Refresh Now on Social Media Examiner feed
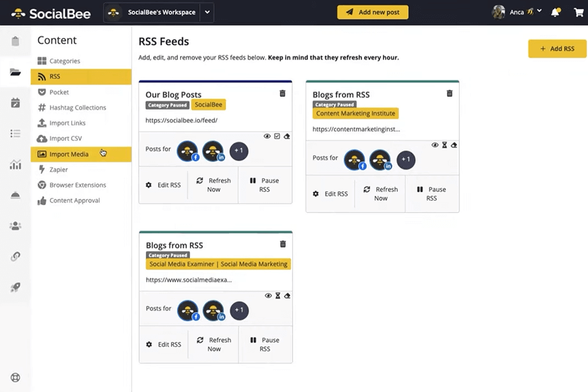 coord(213,344)
